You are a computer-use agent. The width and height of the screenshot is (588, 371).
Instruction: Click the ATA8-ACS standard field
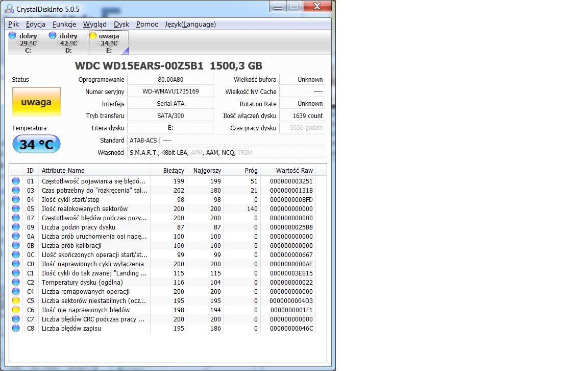pos(226,140)
